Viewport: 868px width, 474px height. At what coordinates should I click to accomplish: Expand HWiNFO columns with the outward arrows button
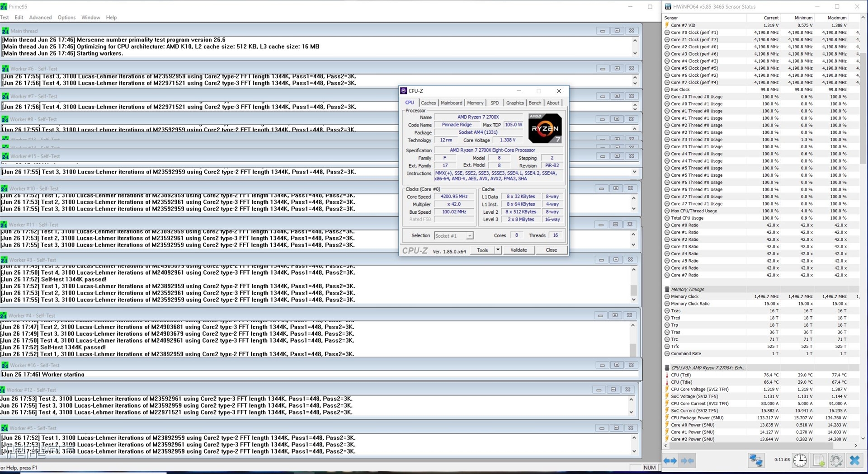tap(670, 460)
